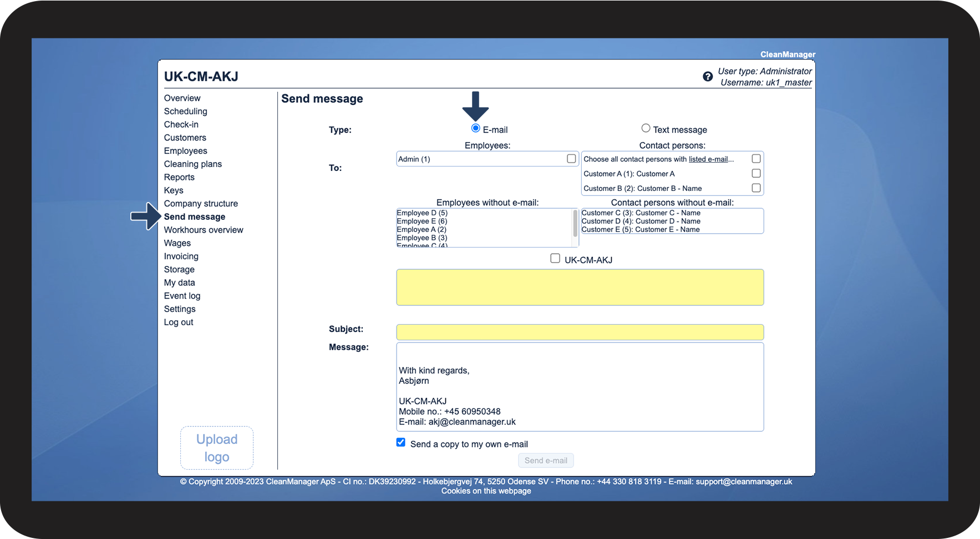Image resolution: width=980 pixels, height=539 pixels.
Task: Navigate to Employees
Action: click(185, 151)
